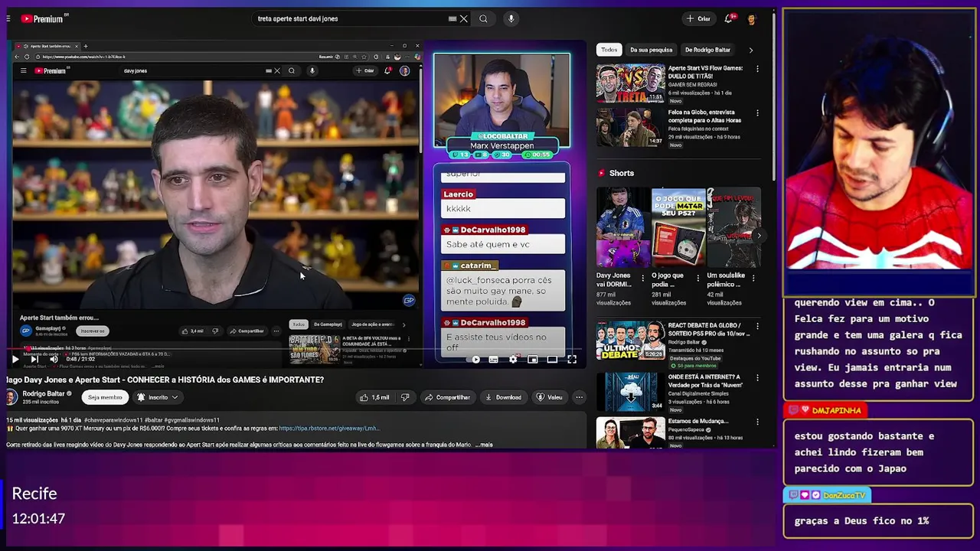Open the account avatar menu
Viewport: 980px width, 551px height.
pyautogui.click(x=752, y=18)
